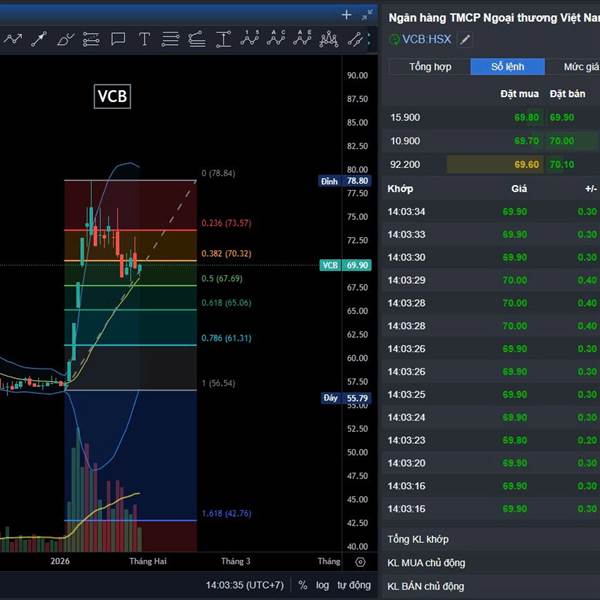Click the 10.900 volume cell
600x600 pixels.
coord(405,141)
